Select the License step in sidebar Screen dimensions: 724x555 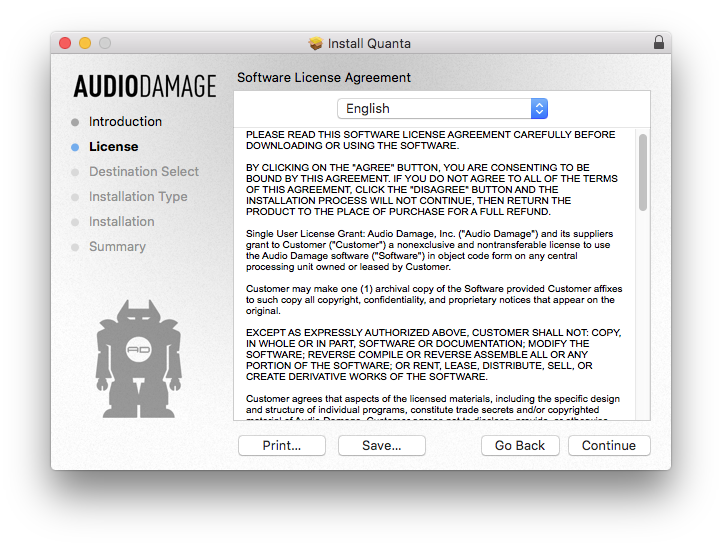coord(114,147)
